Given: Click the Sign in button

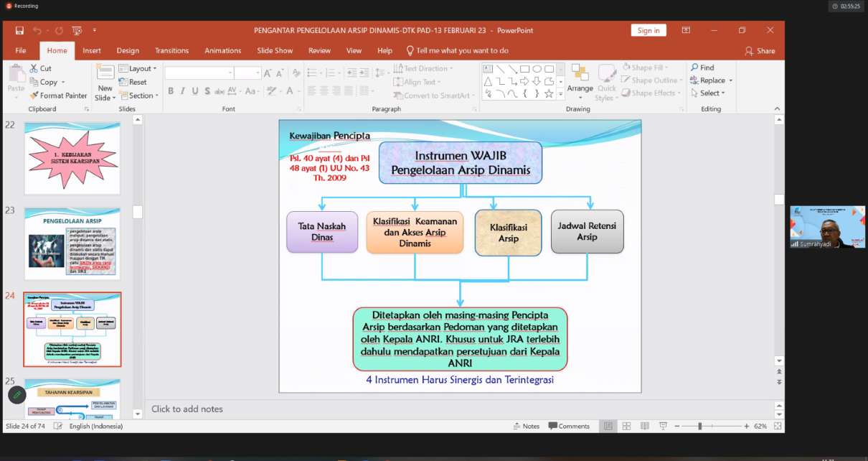Looking at the screenshot, I should point(648,31).
